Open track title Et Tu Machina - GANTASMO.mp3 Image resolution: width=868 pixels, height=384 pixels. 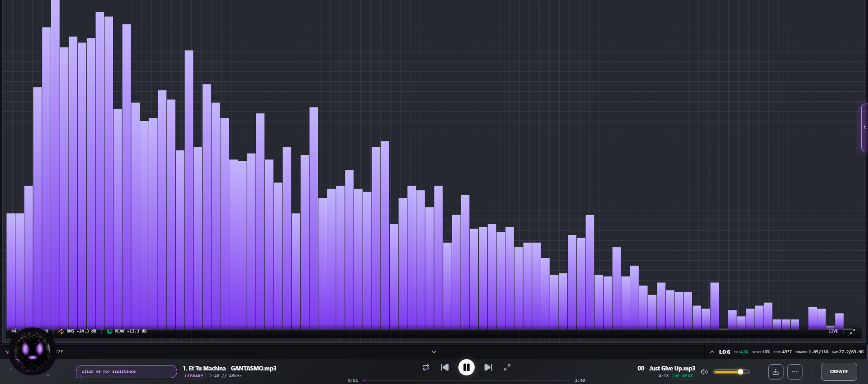(230, 368)
